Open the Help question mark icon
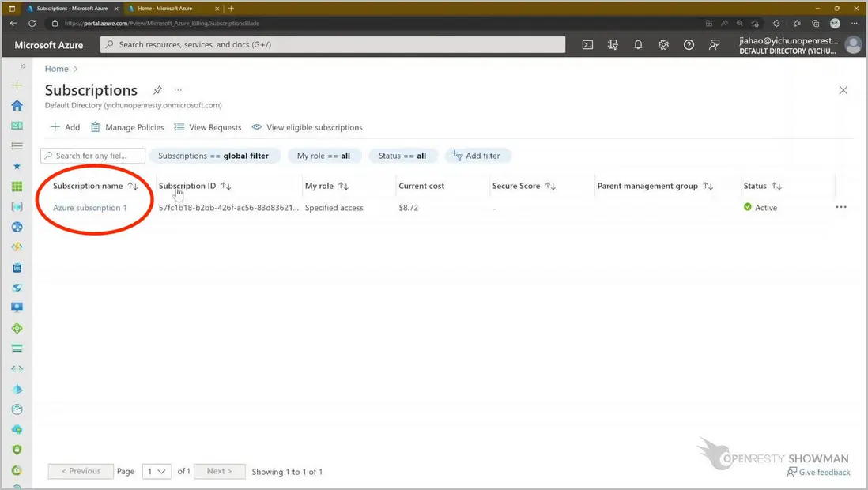This screenshot has width=868, height=490. 689,45
